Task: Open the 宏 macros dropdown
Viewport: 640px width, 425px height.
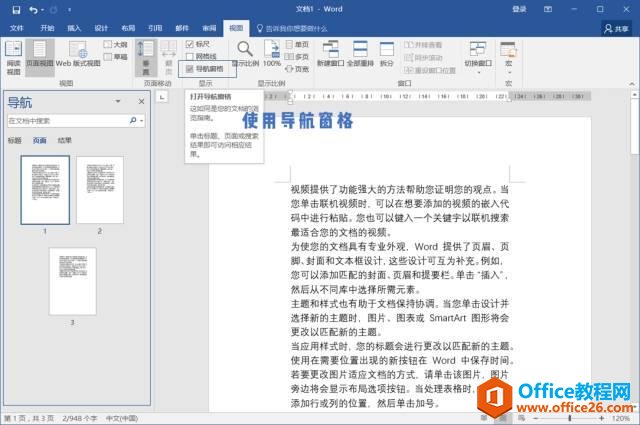Action: tap(509, 56)
